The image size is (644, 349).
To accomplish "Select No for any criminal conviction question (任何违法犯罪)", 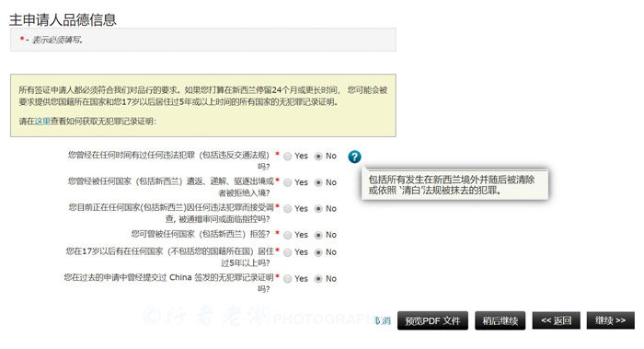I will pyautogui.click(x=318, y=157).
